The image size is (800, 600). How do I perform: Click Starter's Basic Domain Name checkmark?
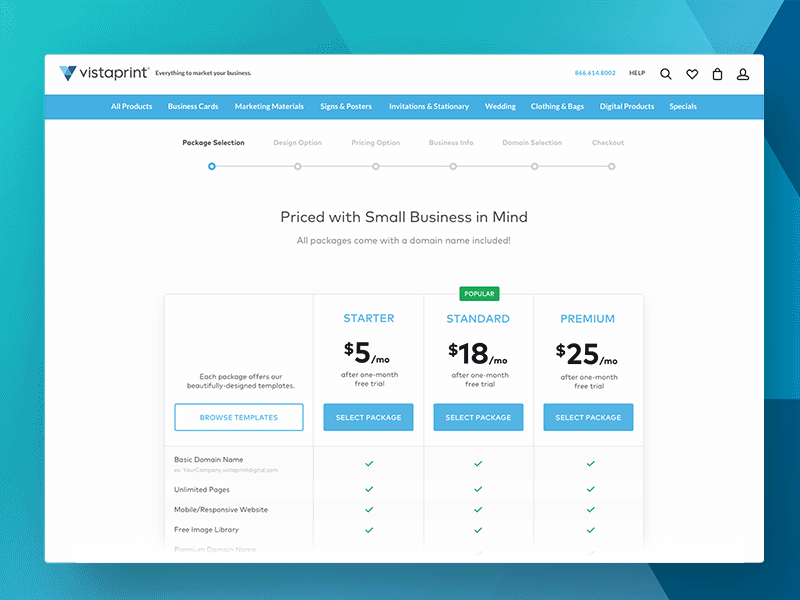coord(368,464)
